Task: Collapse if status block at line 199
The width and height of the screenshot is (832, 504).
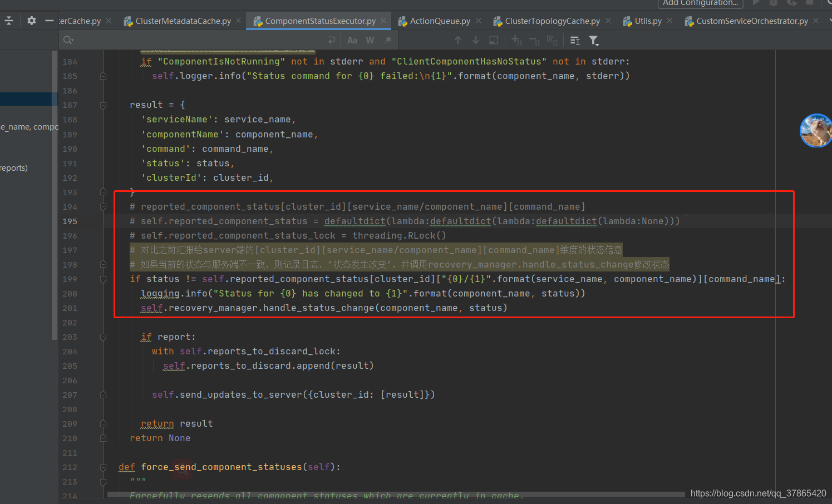Action: pos(103,279)
